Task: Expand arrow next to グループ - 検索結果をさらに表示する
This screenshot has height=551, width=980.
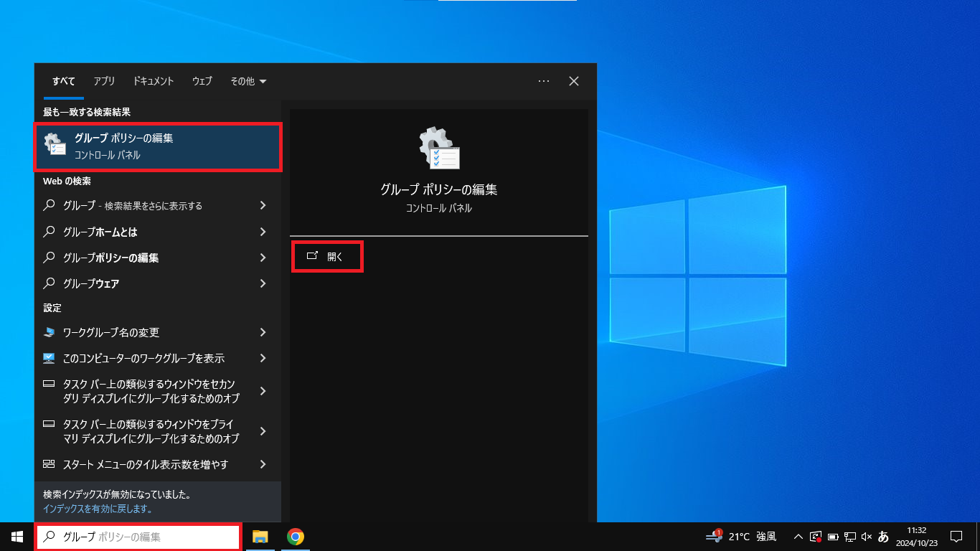Action: pos(263,206)
